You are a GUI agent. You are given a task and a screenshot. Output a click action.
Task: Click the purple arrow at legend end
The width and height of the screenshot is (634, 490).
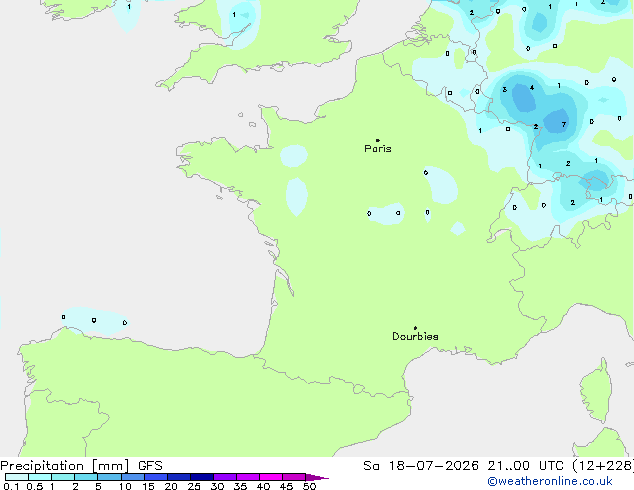tap(317, 477)
